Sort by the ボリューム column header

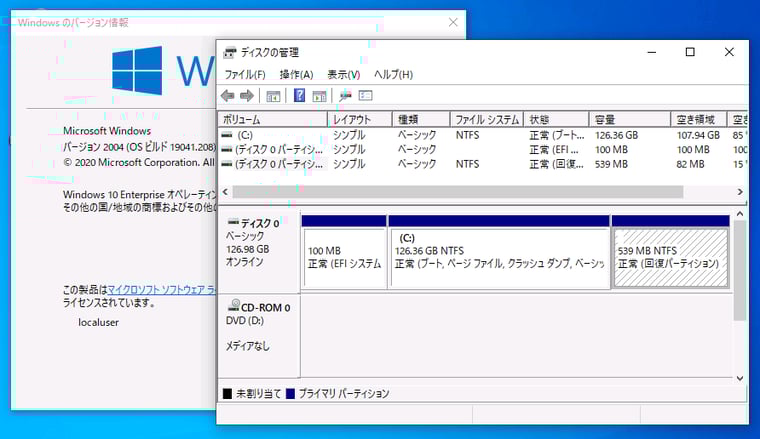(273, 120)
